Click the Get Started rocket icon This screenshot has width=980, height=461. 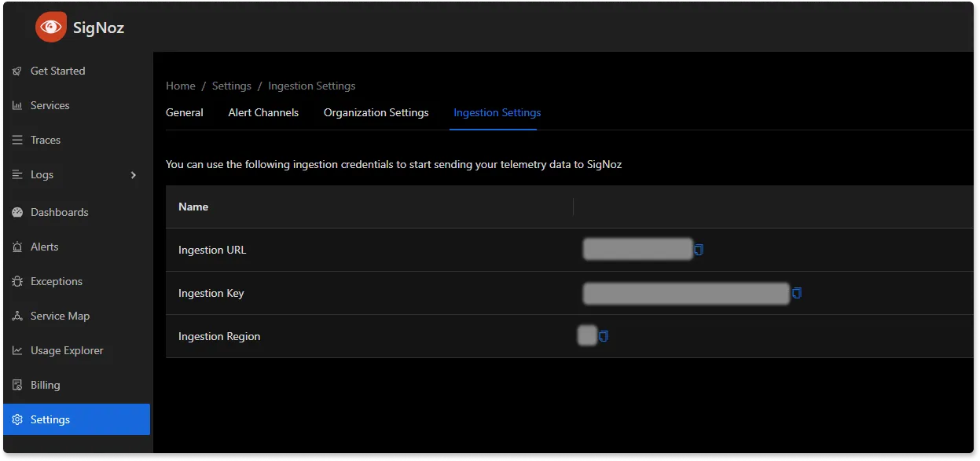[17, 71]
